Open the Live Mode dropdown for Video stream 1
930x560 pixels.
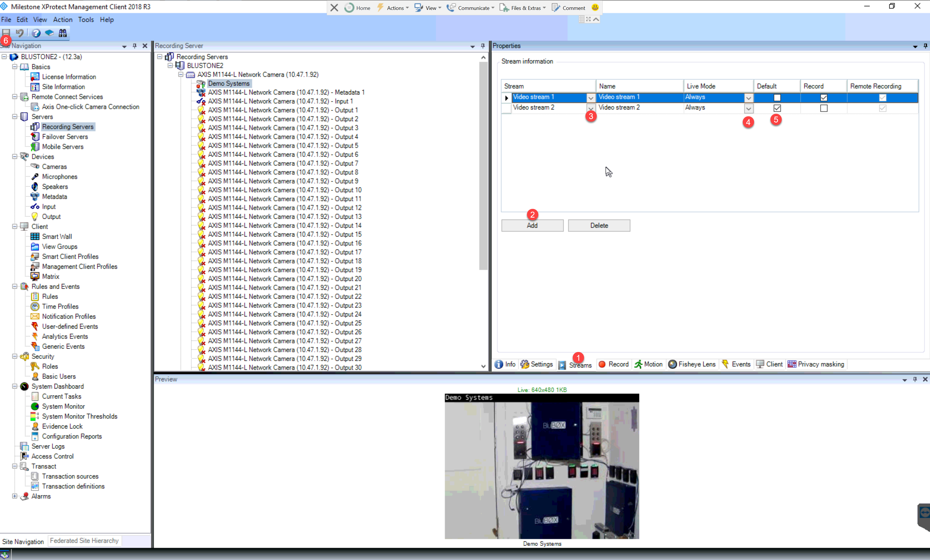point(749,98)
